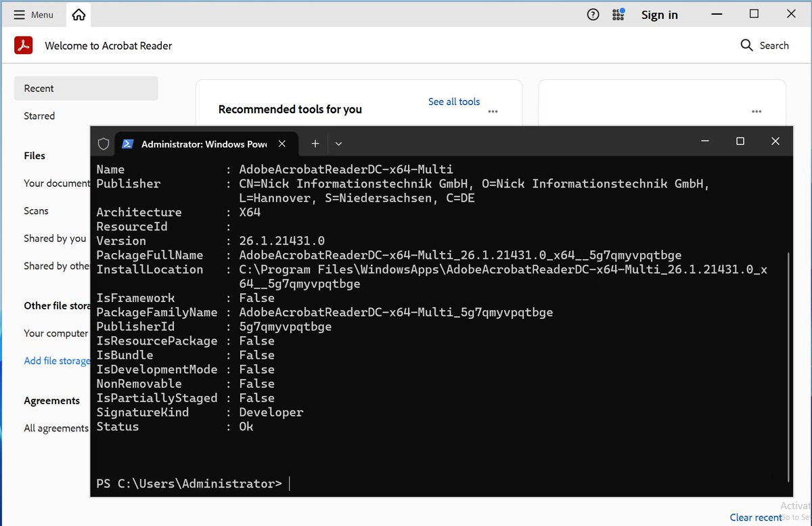Go to Acrobat Home icon

[79, 15]
